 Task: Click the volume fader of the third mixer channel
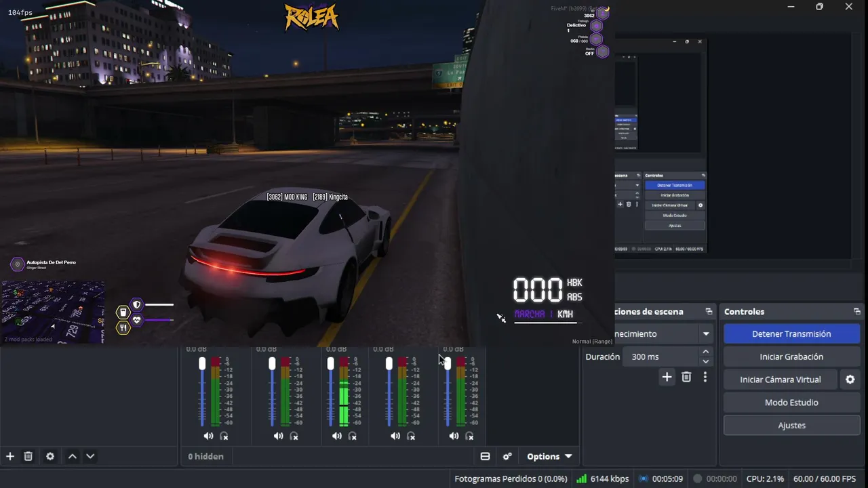pos(330,364)
